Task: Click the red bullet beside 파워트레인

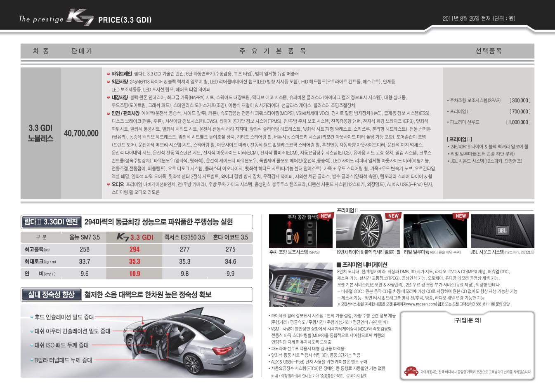Action: (x=108, y=73)
